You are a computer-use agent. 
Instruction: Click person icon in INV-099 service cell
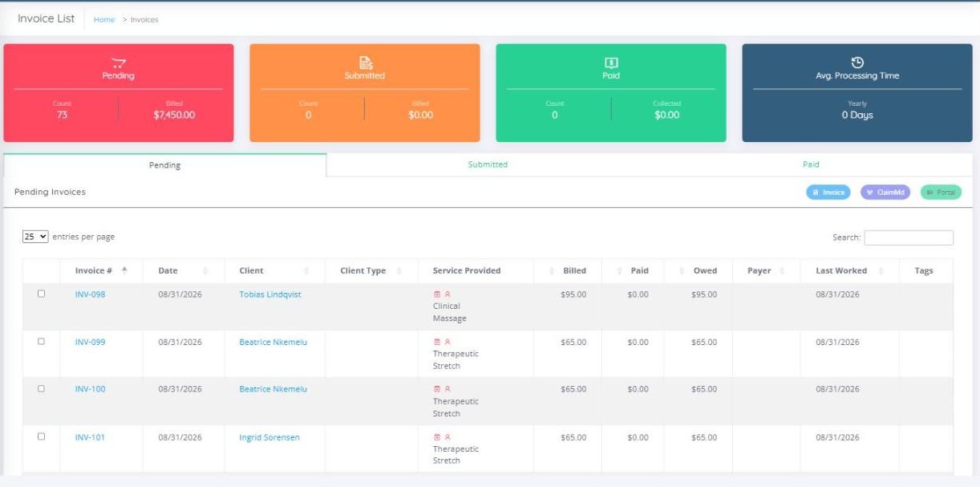pos(447,342)
